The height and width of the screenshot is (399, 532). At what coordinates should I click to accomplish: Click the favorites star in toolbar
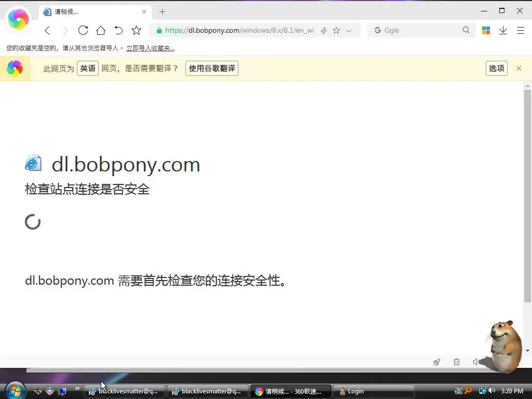[137, 31]
